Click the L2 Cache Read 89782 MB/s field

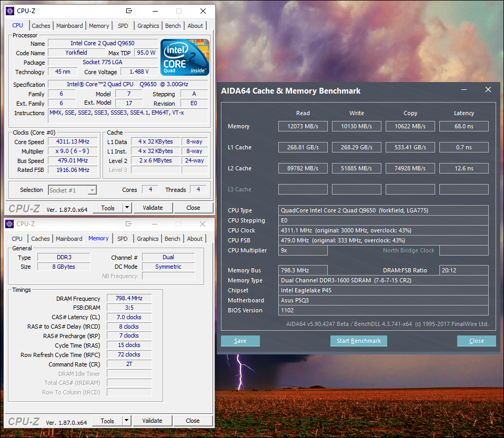coord(303,168)
